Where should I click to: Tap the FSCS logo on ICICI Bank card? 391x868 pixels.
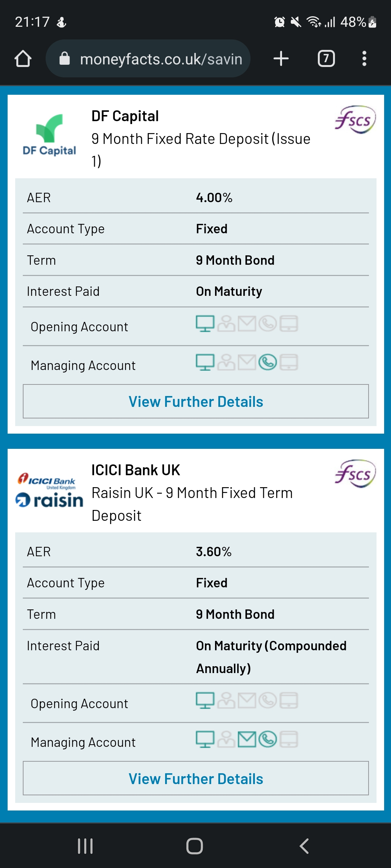355,473
